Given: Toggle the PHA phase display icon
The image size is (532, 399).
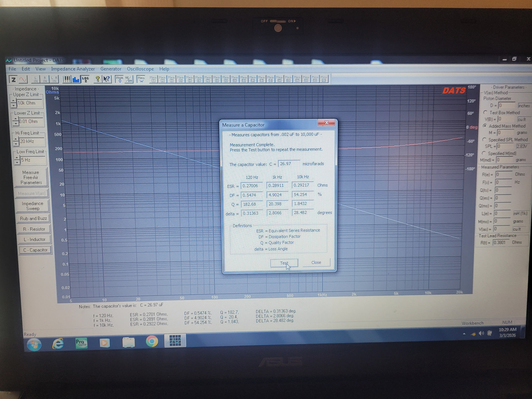Looking at the screenshot, I should 119,80.
